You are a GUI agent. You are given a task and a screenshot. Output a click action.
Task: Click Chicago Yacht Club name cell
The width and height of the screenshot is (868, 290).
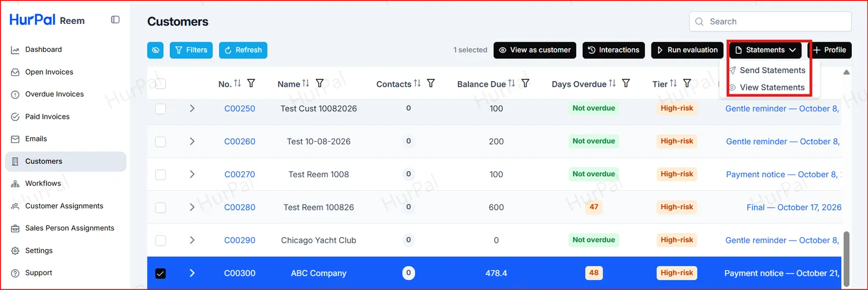click(318, 240)
